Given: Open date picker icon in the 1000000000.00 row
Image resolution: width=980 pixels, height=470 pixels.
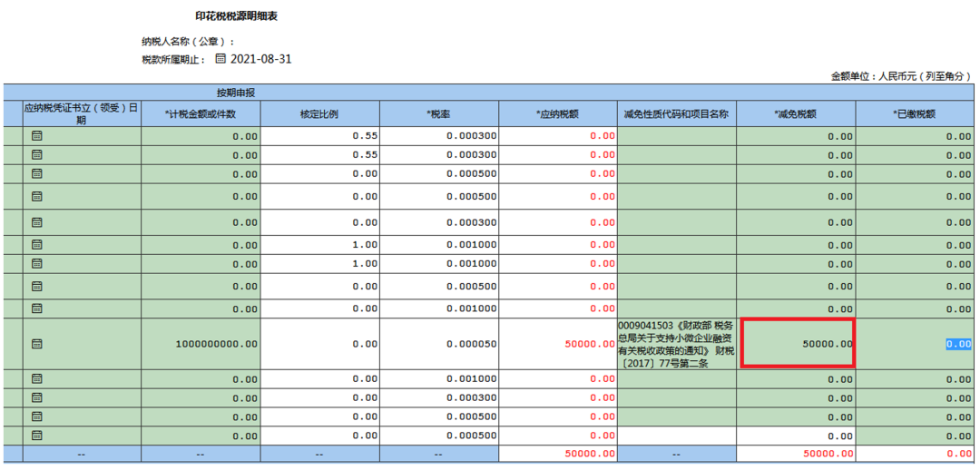Looking at the screenshot, I should coord(37,343).
